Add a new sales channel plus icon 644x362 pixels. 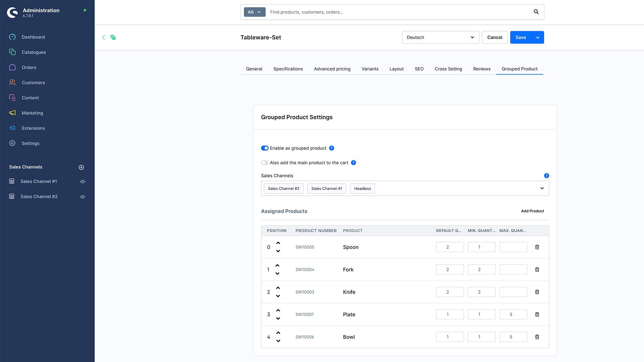tap(81, 167)
